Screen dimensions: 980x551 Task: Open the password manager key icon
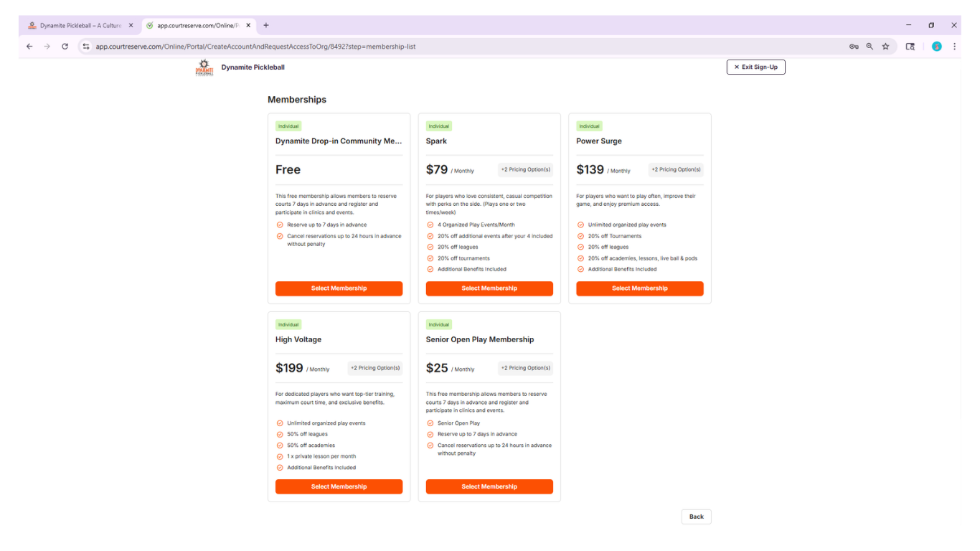point(854,47)
